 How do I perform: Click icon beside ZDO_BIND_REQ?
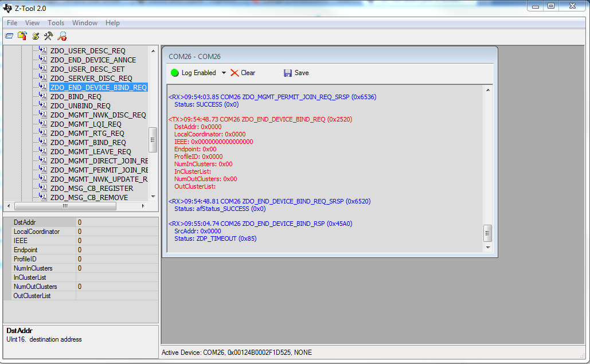[43, 96]
